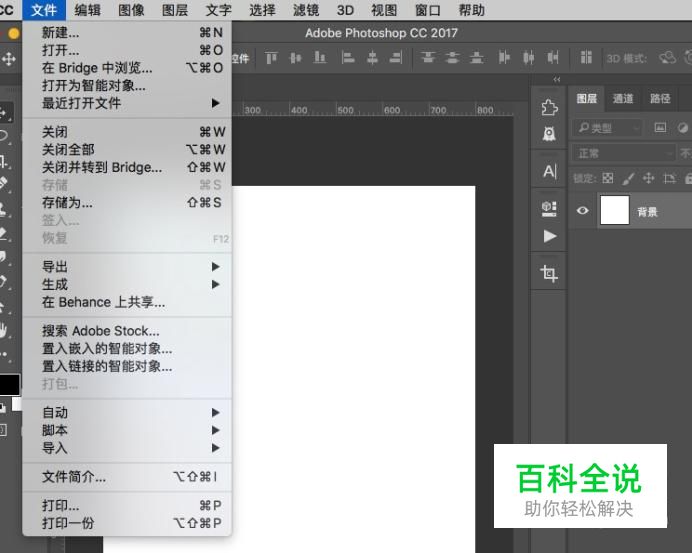The image size is (692, 553).
Task: Click align left edges icon
Action: coord(348,57)
